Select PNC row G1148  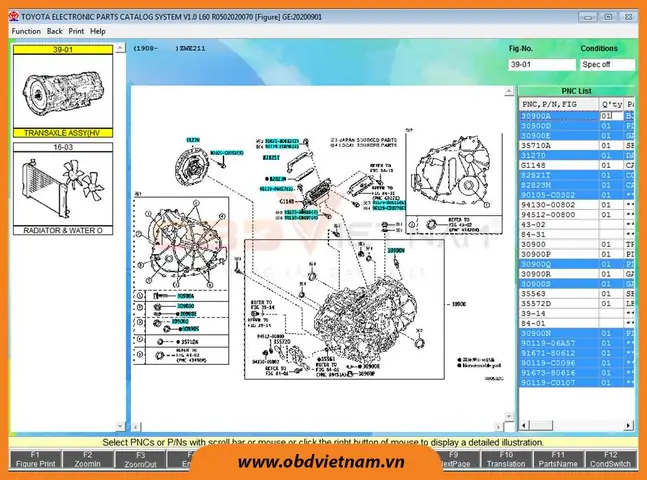[x=577, y=166]
